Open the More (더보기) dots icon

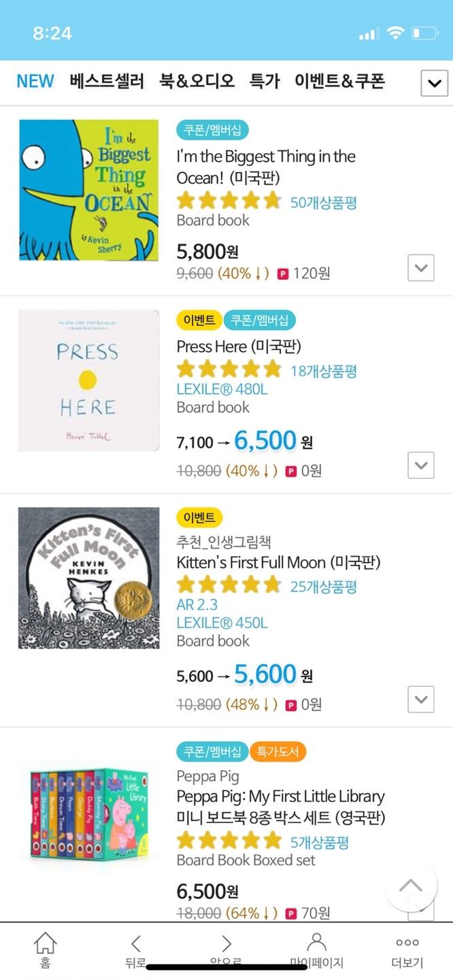[407, 943]
